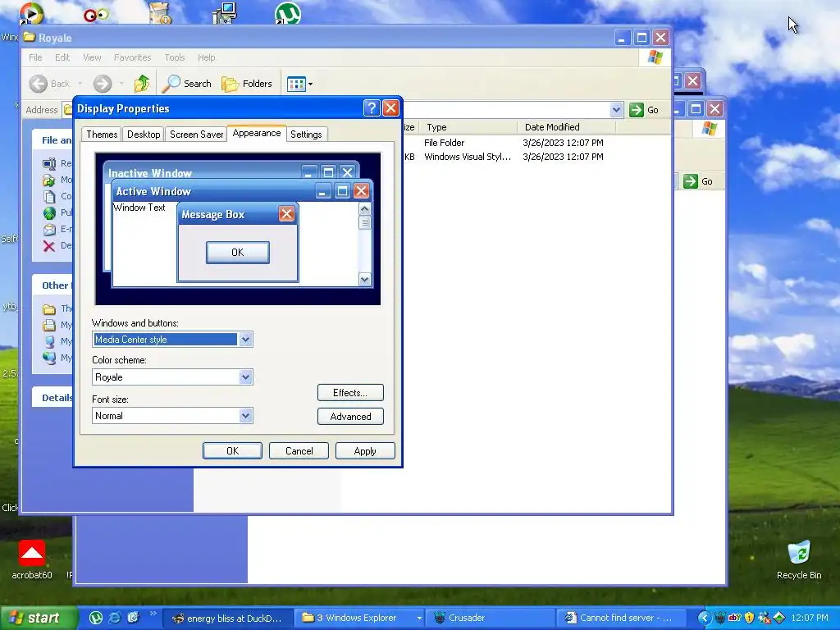This screenshot has height=630, width=840.
Task: Expand the Address bar dropdown in Royale
Action: (616, 110)
